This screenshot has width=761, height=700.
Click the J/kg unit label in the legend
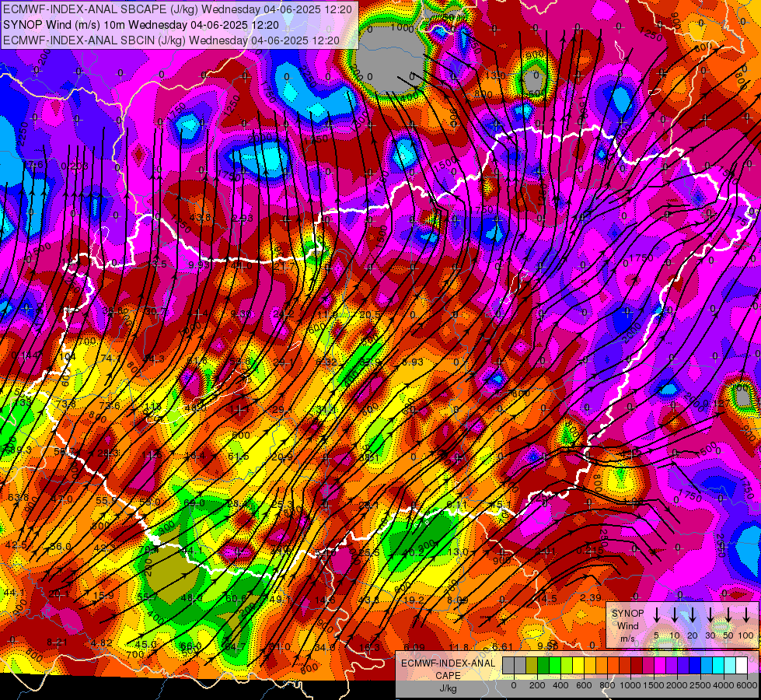[448, 688]
